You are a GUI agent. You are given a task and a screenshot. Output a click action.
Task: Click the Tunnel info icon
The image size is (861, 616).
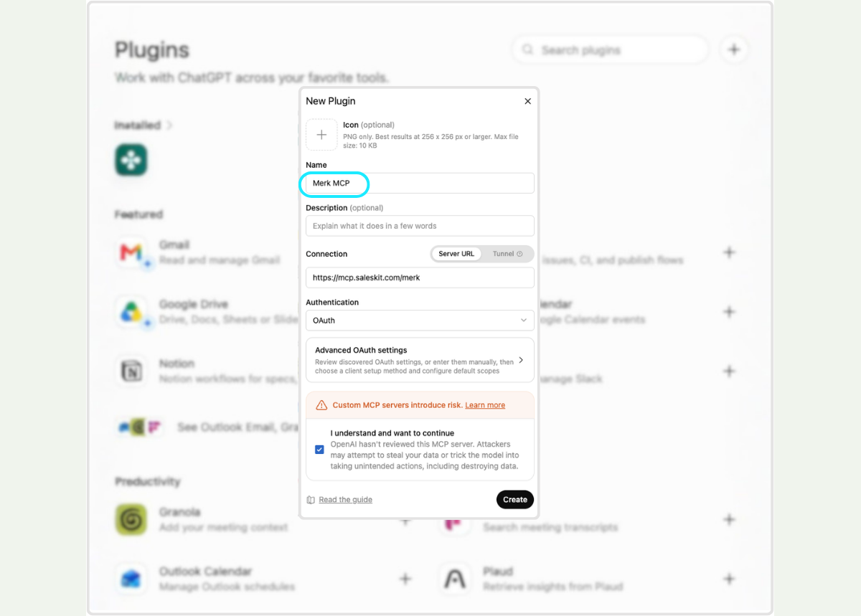[520, 254]
